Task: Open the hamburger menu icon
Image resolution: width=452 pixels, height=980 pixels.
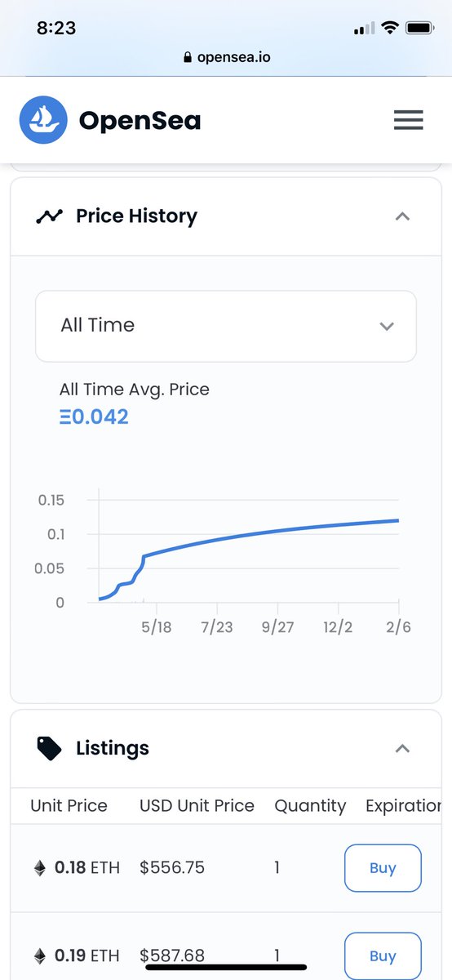Action: coord(408,120)
